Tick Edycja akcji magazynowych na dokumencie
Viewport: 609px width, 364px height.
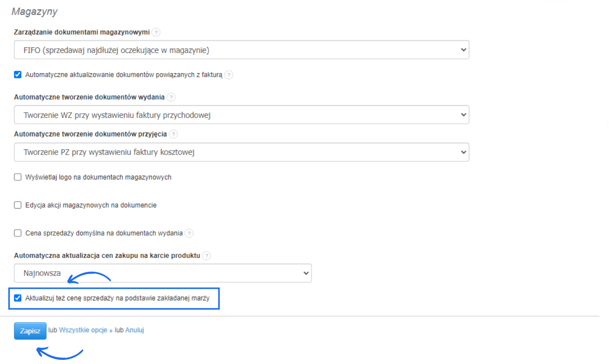[18, 205]
